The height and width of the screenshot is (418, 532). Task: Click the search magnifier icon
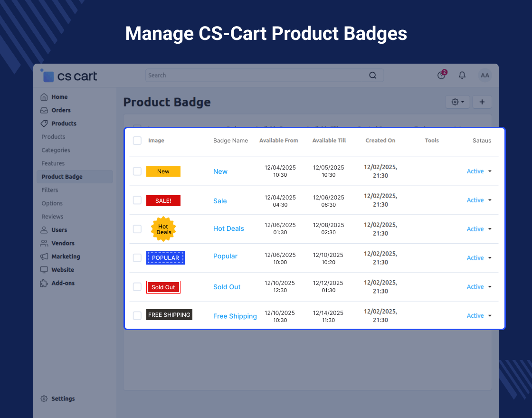pos(373,76)
